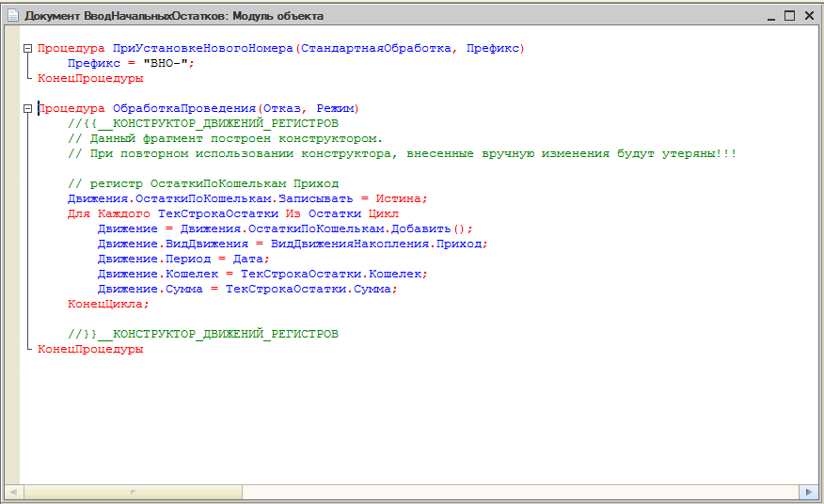This screenshot has width=824, height=504.
Task: Place cursor on first КонецПроцедуры line
Action: click(x=90, y=78)
